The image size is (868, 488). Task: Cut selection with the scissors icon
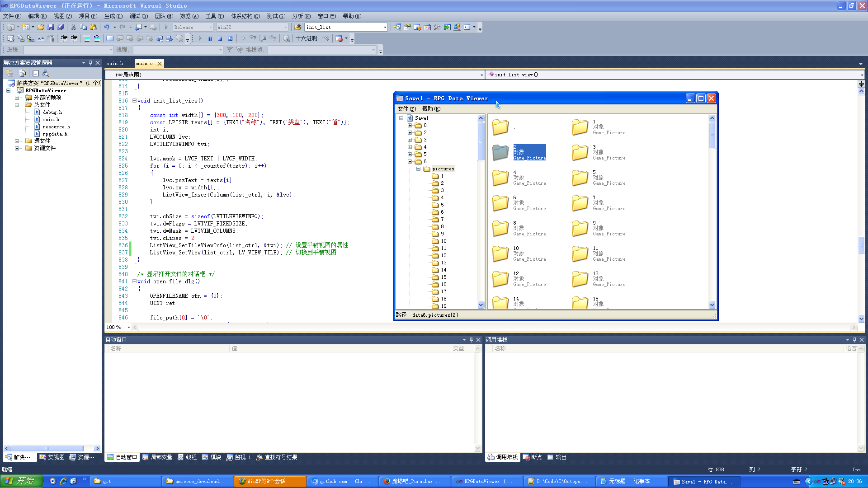[73, 27]
